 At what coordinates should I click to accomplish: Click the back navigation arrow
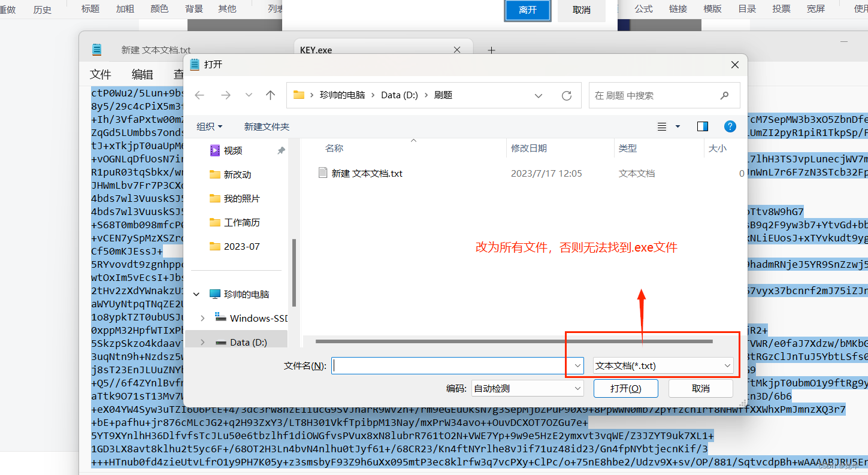coord(198,95)
